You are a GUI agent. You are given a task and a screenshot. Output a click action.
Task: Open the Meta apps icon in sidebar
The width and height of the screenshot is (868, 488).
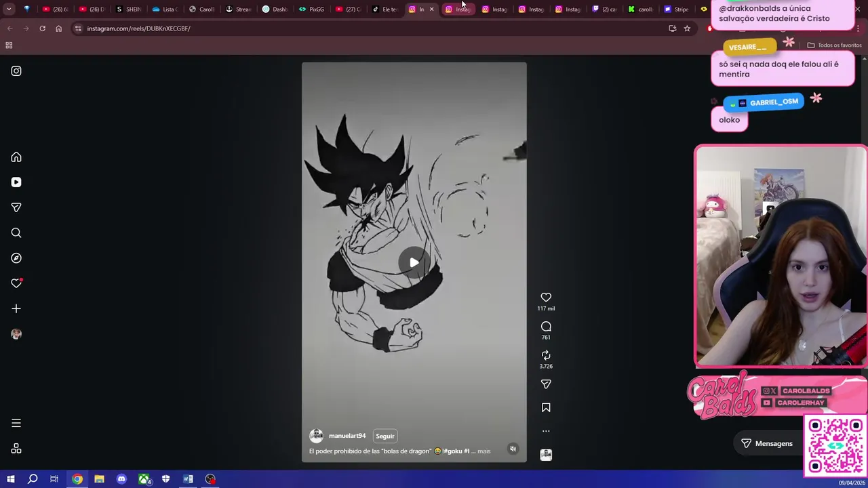pos(16,449)
